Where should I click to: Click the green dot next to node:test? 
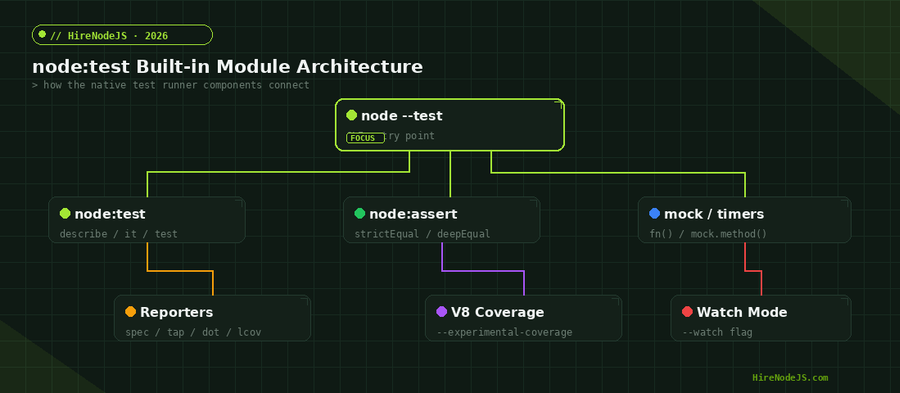point(65,214)
